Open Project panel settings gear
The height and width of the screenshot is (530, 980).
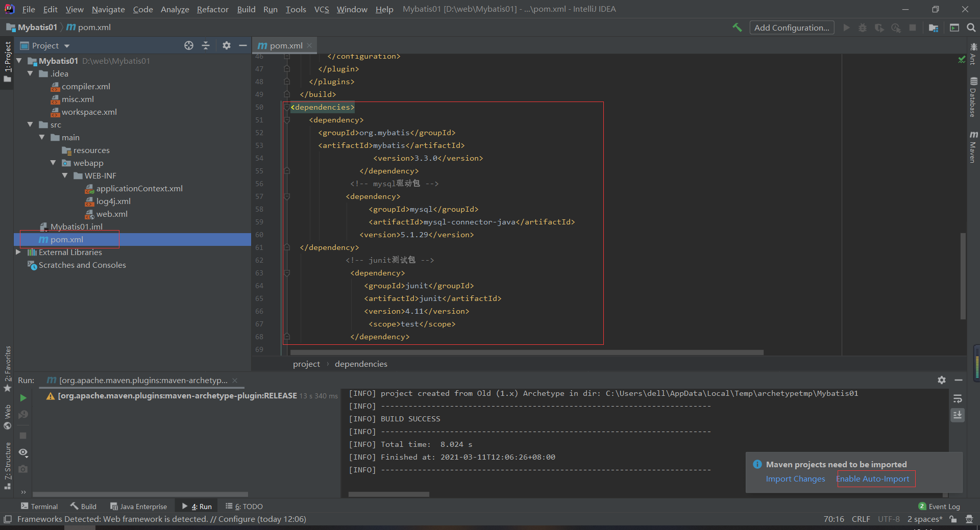[227, 45]
